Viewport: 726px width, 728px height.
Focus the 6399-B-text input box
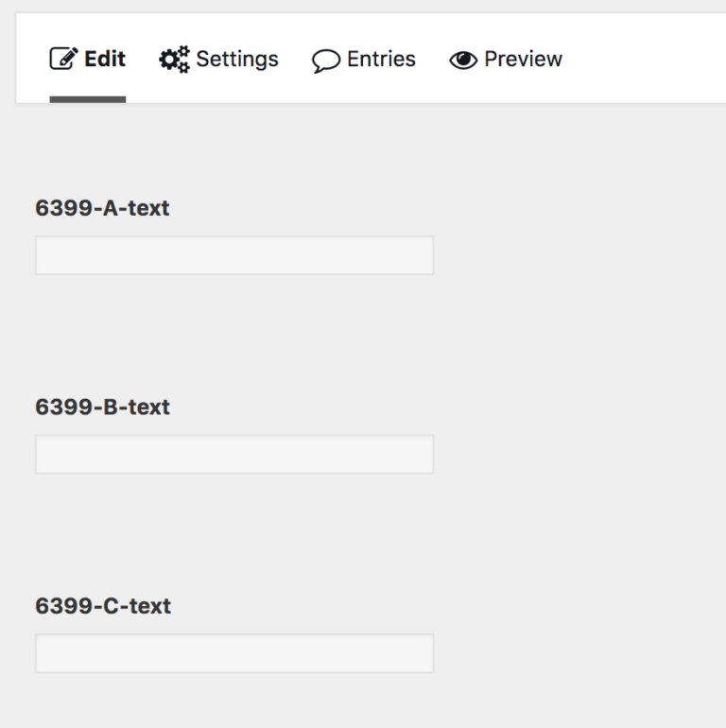pos(234,455)
